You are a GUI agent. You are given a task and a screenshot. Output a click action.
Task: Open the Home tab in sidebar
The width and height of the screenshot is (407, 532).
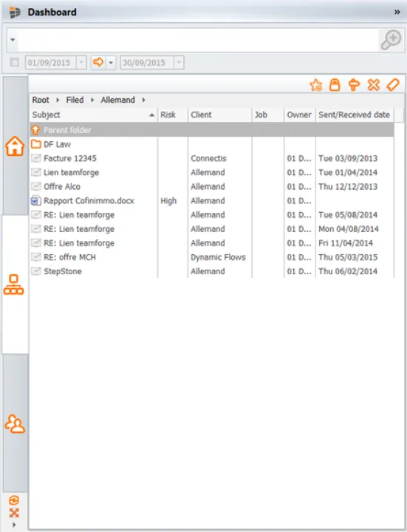[15, 146]
